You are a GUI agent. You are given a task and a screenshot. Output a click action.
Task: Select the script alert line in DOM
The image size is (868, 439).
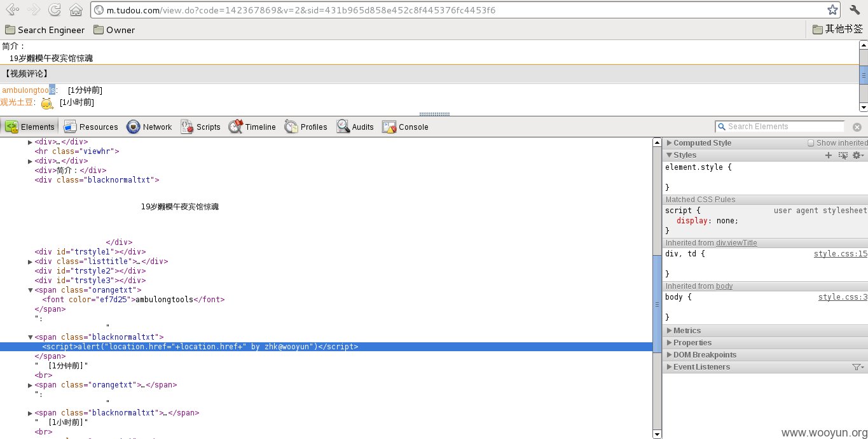click(x=326, y=347)
